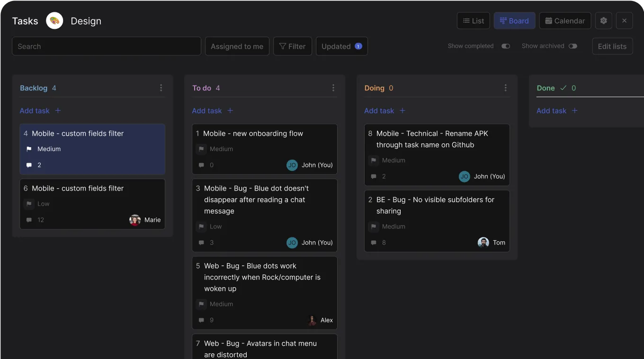Screen dimensions: 644x359
Task: Open comments icon on BE subfolders bug card
Action: (373, 242)
